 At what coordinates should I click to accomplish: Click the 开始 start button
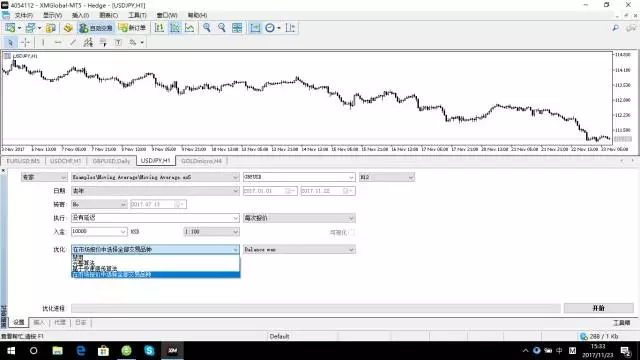click(x=598, y=308)
